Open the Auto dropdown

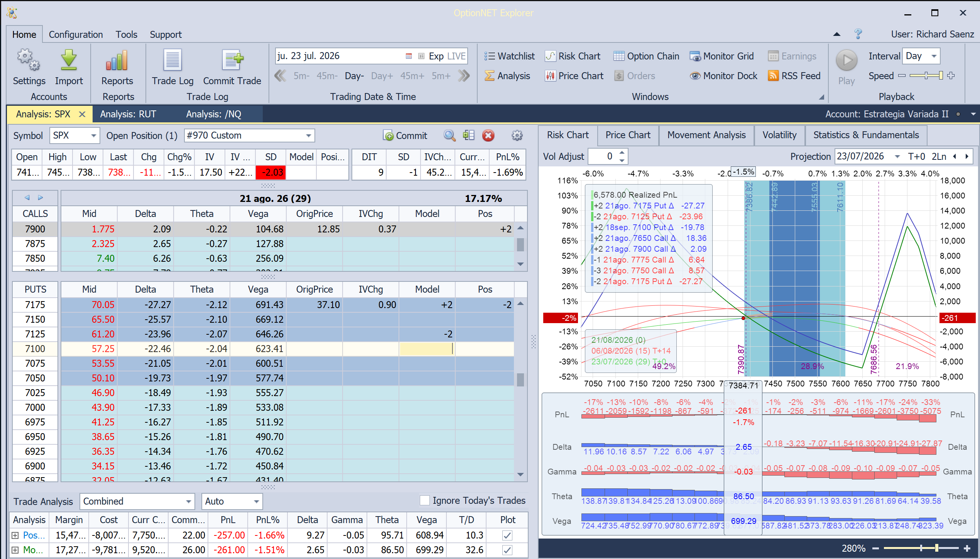[256, 501]
